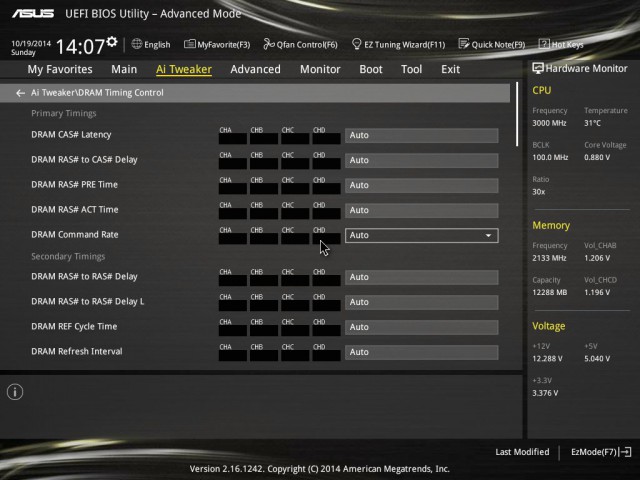Viewport: 640px width, 480px height.
Task: Click the Primary Timings heading
Action: 64,113
